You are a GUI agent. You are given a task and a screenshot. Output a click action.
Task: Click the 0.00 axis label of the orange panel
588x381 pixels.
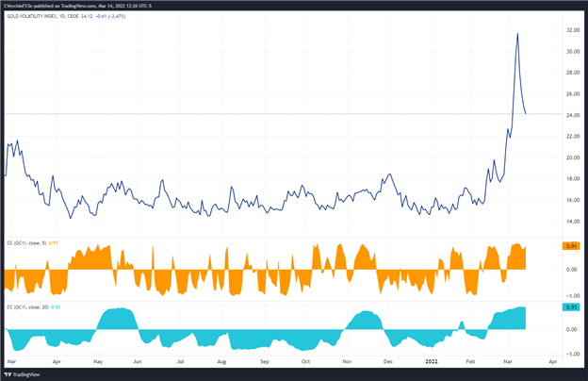571,270
